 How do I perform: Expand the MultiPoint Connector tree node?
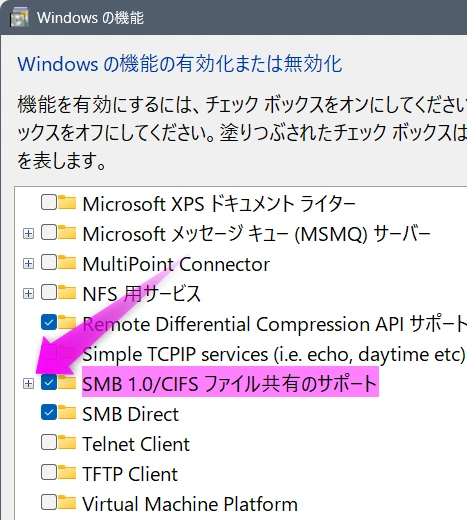pyautogui.click(x=28, y=264)
